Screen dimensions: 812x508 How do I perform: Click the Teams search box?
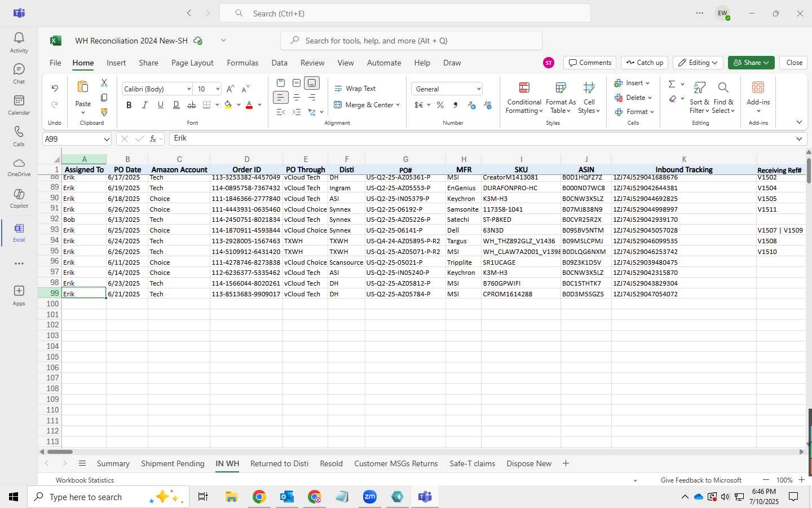click(405, 13)
